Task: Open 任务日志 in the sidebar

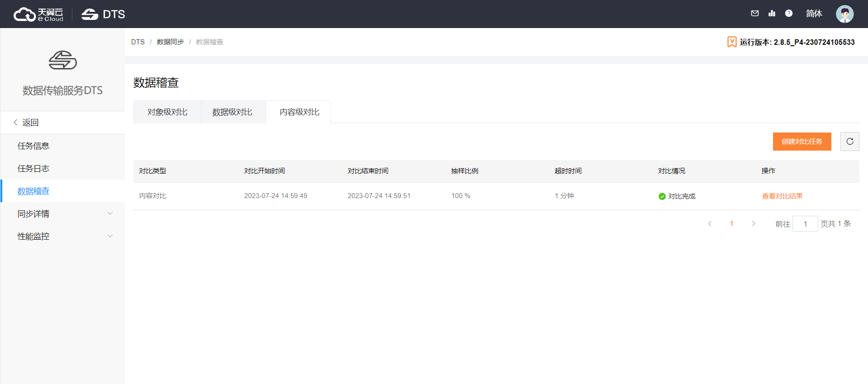Action: click(33, 168)
